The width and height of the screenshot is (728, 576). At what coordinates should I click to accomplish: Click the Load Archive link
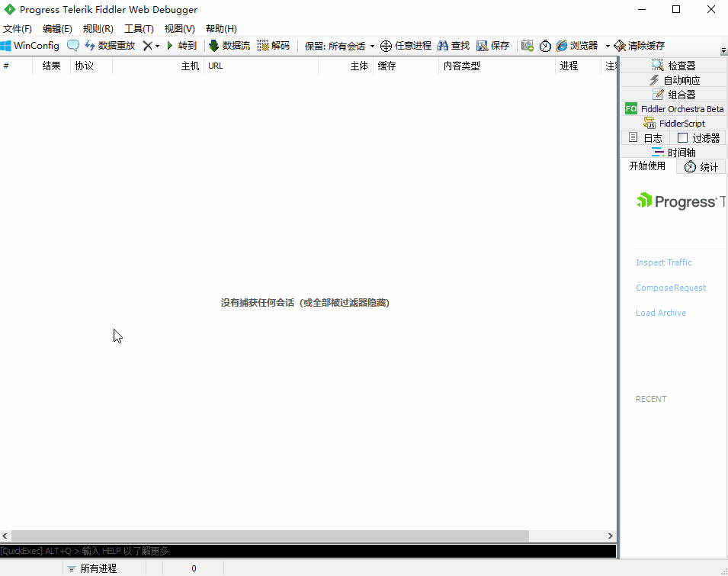(661, 313)
